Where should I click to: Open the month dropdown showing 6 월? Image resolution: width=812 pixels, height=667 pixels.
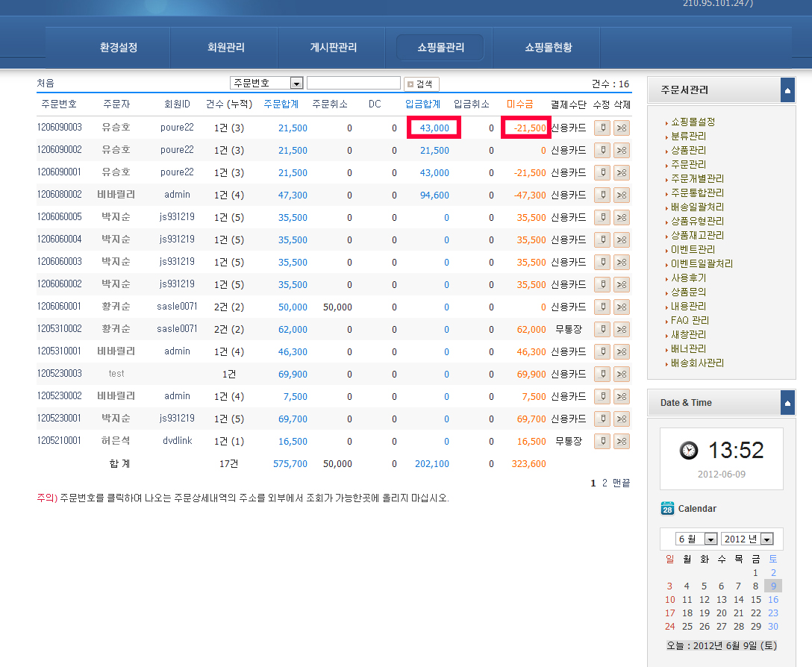[710, 539]
